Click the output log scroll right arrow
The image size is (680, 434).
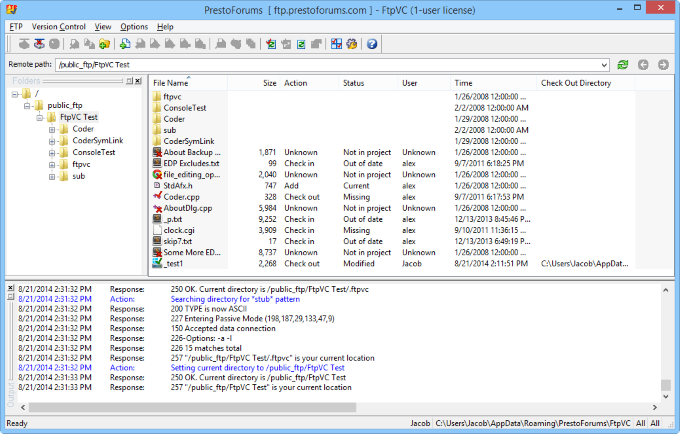click(655, 407)
